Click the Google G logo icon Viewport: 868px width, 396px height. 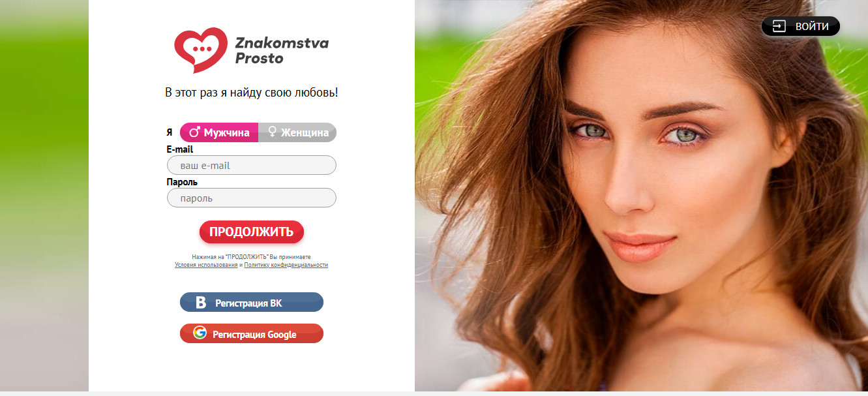click(200, 333)
